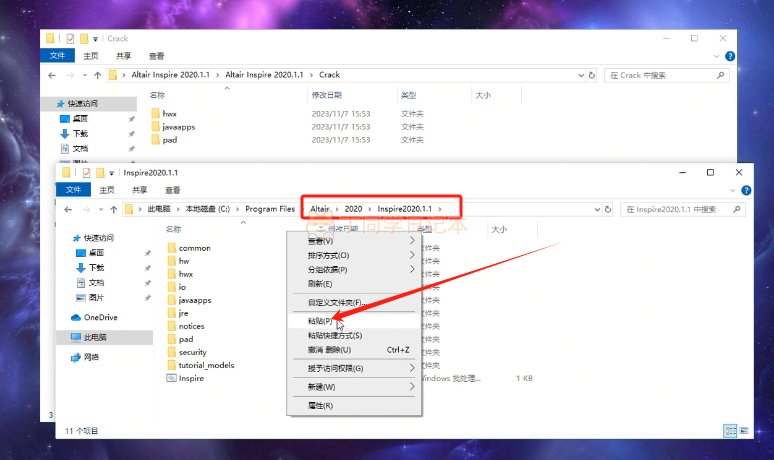Select hwx folder in Inspire2020.1.1 window
This screenshot has width=774, height=460.
pyautogui.click(x=186, y=274)
